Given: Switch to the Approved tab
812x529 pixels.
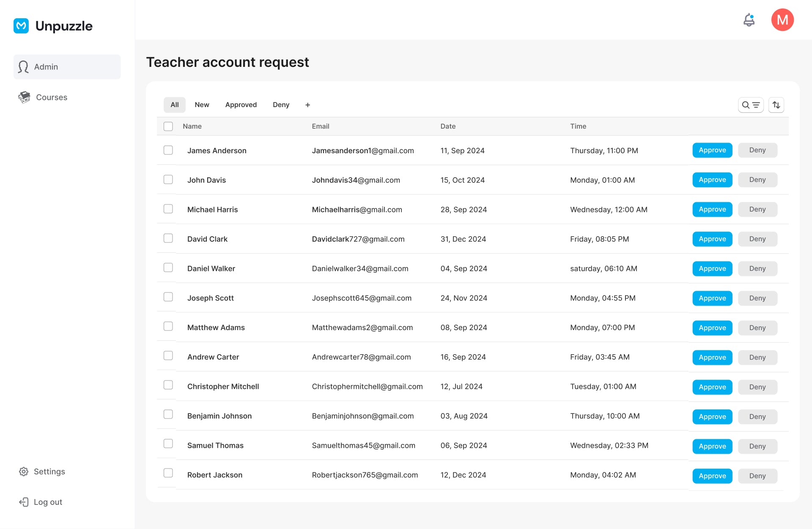Looking at the screenshot, I should pyautogui.click(x=241, y=105).
